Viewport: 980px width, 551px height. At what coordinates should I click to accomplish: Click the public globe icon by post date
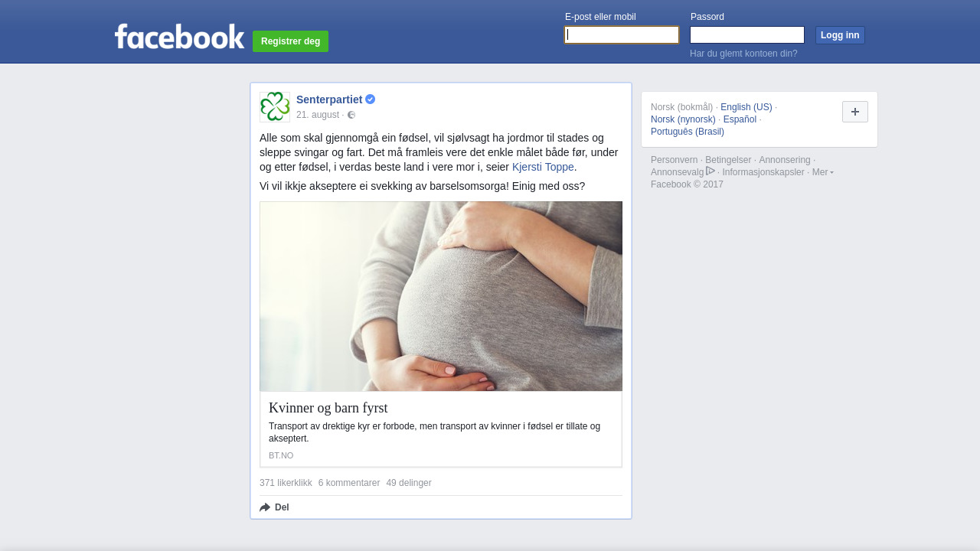coord(351,115)
